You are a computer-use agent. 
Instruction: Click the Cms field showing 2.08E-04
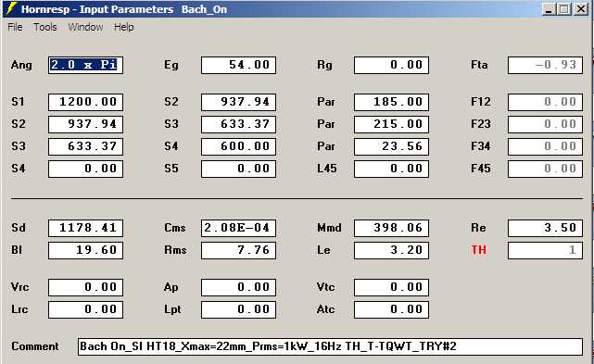[239, 228]
